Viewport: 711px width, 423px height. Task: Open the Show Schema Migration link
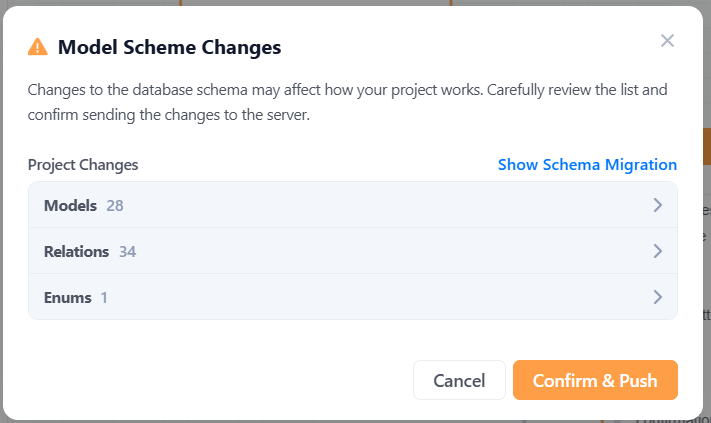point(587,165)
